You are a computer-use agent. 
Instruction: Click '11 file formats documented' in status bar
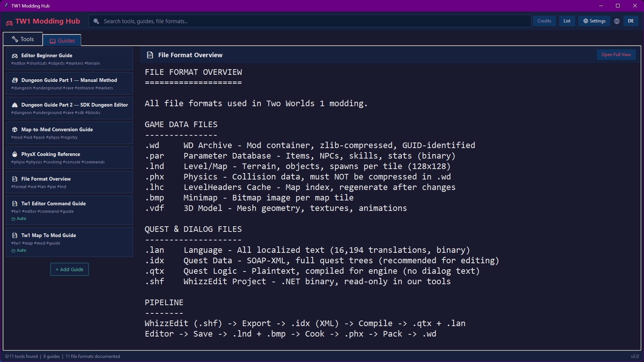coord(93,356)
